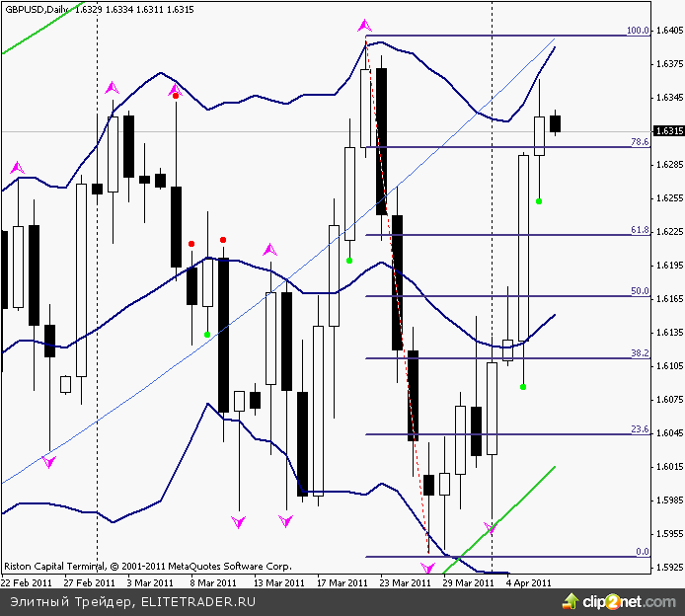Select the 100.0 Fibonacci level label
Image resolution: width=685 pixels, height=616 pixels.
coord(637,31)
